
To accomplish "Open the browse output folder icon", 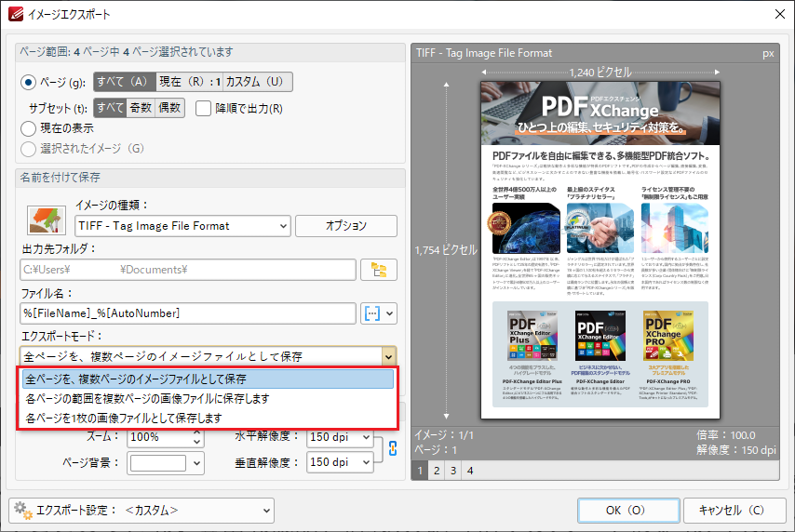I will [x=379, y=270].
